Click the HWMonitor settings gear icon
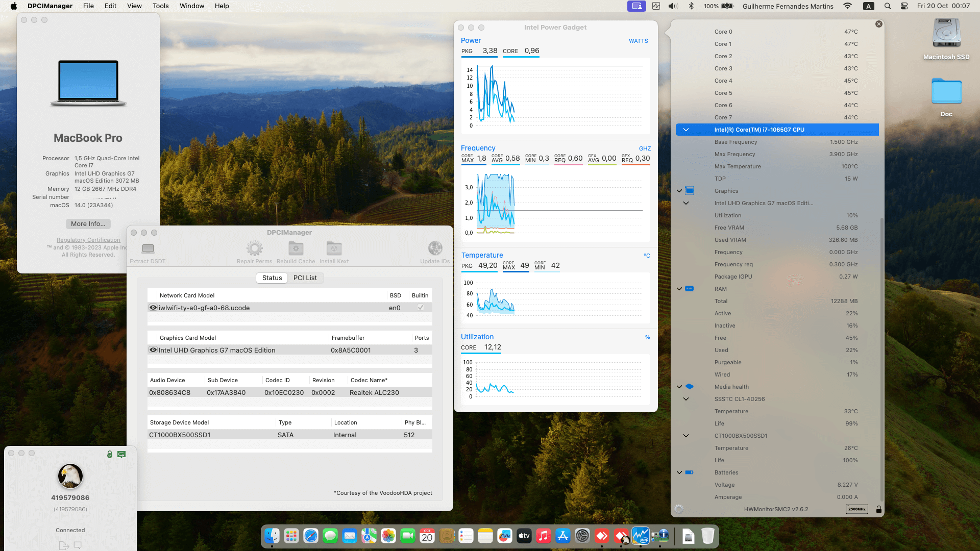Image resolution: width=980 pixels, height=551 pixels. coord(679,509)
